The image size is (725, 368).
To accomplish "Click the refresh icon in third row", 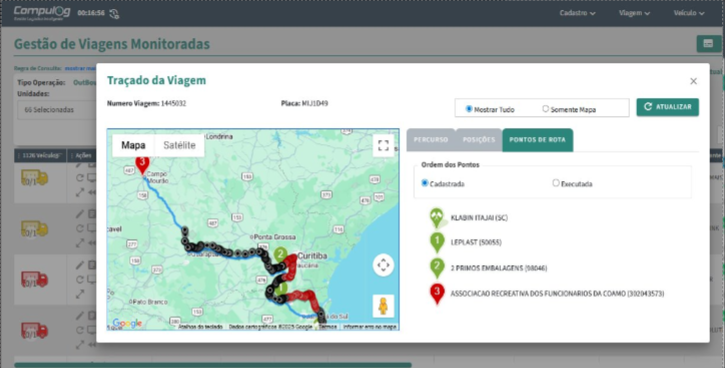I will click(x=80, y=279).
